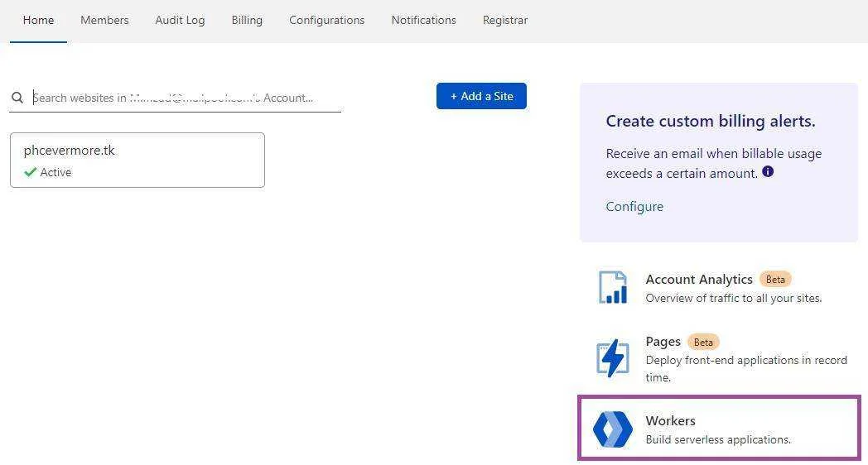
Task: Click the billing alerts info icon
Action: tap(768, 171)
